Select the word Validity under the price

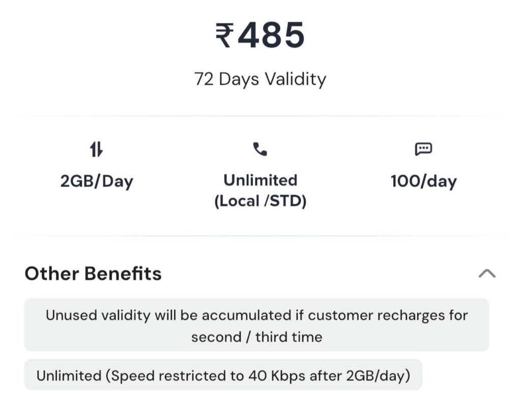tap(296, 80)
